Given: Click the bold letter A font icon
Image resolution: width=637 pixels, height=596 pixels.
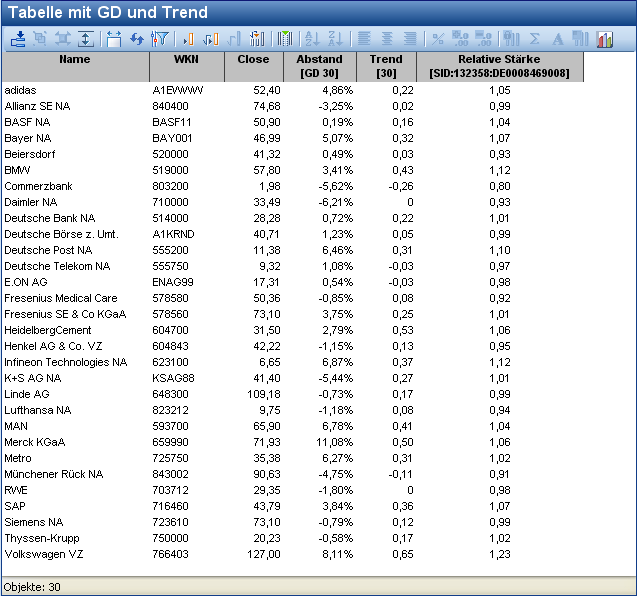Looking at the screenshot, I should (558, 39).
